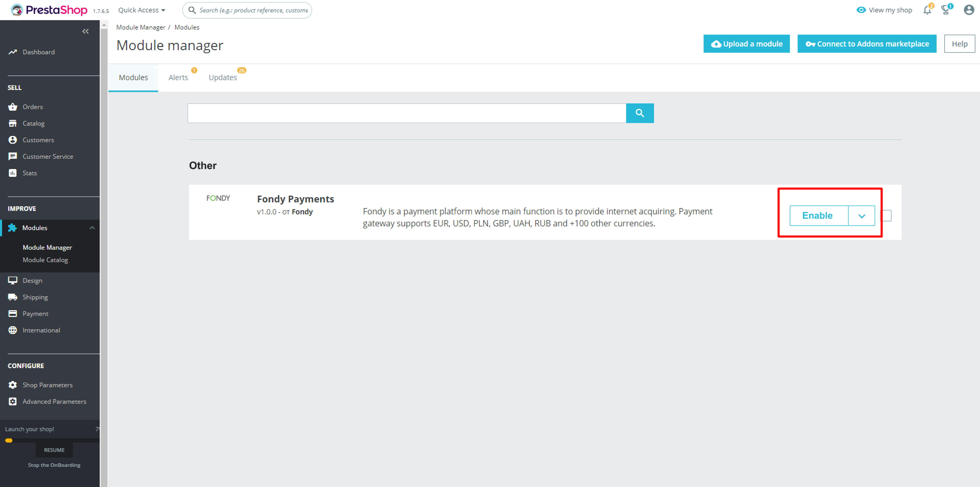Expand the dropdown arrow beside Enable
Image resolution: width=980 pixels, height=487 pixels.
(x=861, y=216)
